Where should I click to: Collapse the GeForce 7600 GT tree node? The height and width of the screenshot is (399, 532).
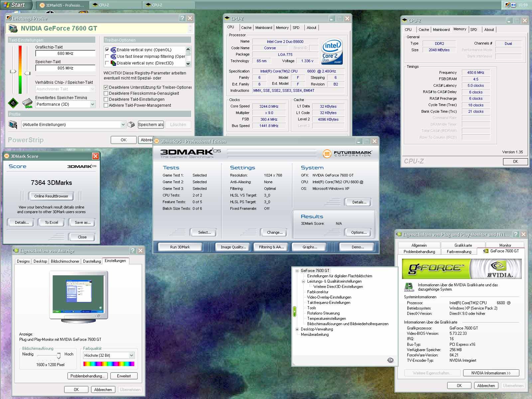point(297,271)
